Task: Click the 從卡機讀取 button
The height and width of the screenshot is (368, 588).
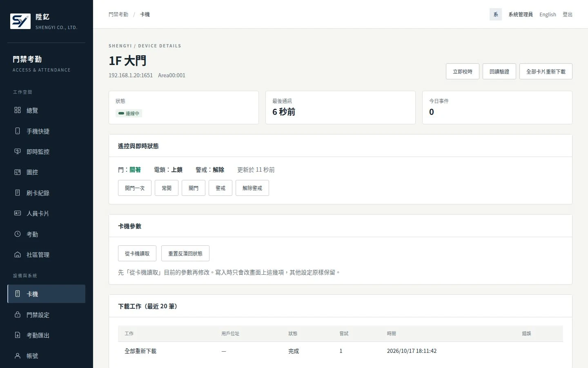Action: (x=137, y=254)
